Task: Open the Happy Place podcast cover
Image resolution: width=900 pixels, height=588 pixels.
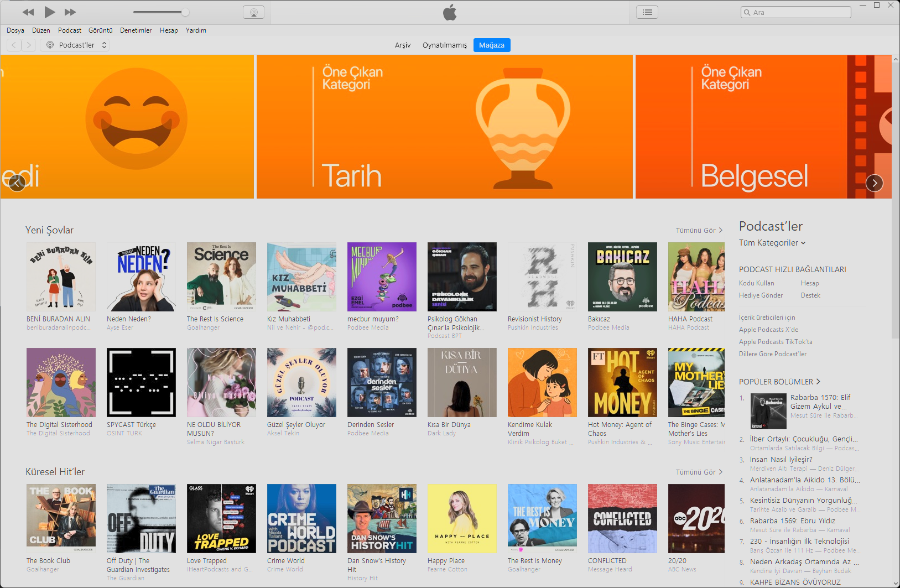Action: click(462, 518)
